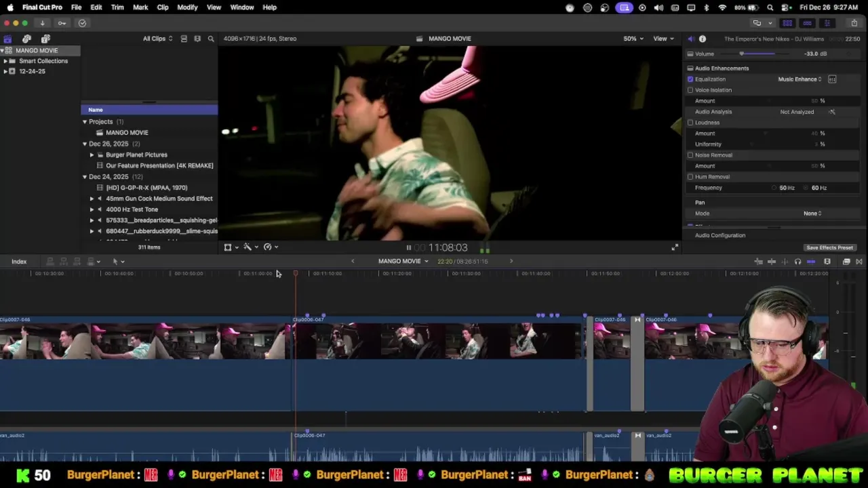Viewport: 868px width, 488px height.
Task: Pause playback in the viewer
Action: point(408,248)
